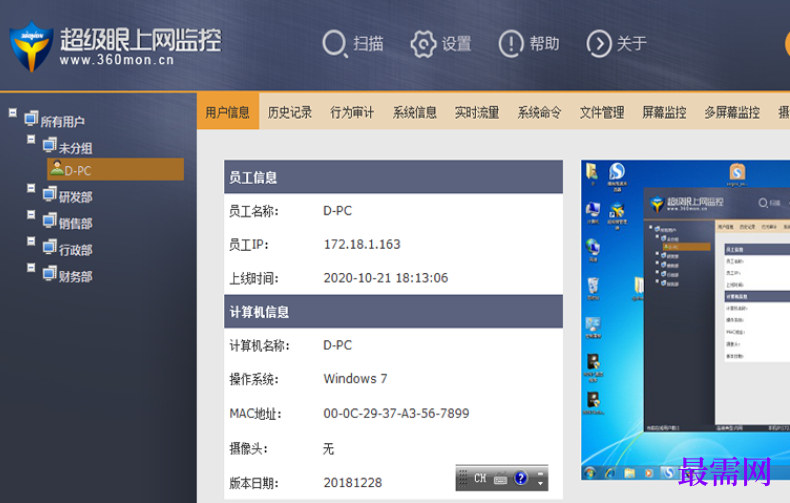Collapse the 未分组 tree node
Screen dimensions: 790x503
[x=31, y=139]
